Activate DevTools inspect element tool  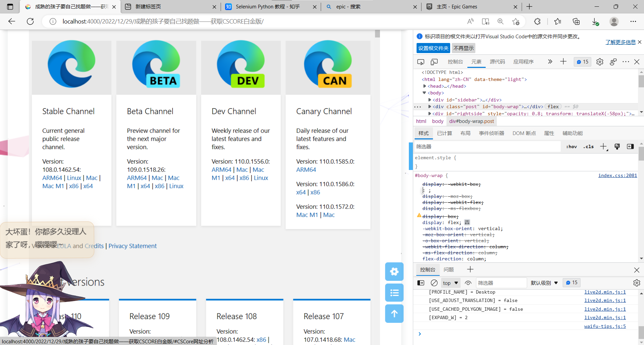[421, 62]
